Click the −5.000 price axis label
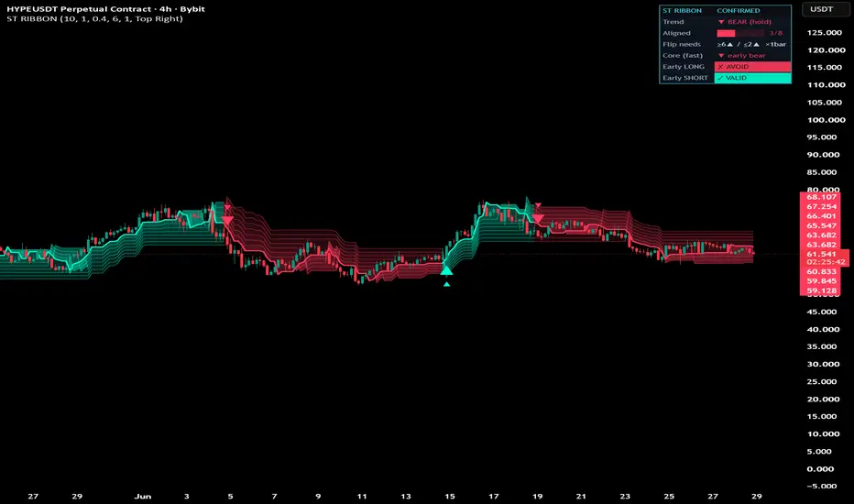Image resolution: width=854 pixels, height=504 pixels. [820, 486]
